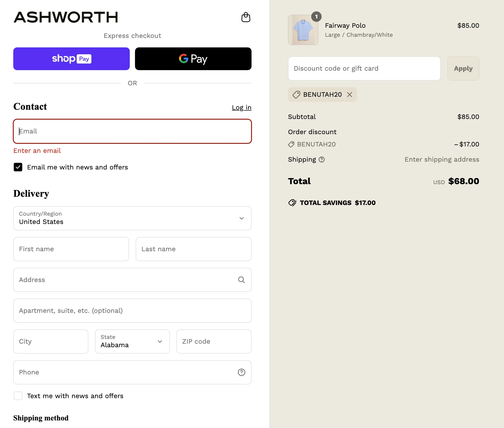Open the shopping bag cart icon
Viewport: 504px width, 428px height.
tap(246, 17)
